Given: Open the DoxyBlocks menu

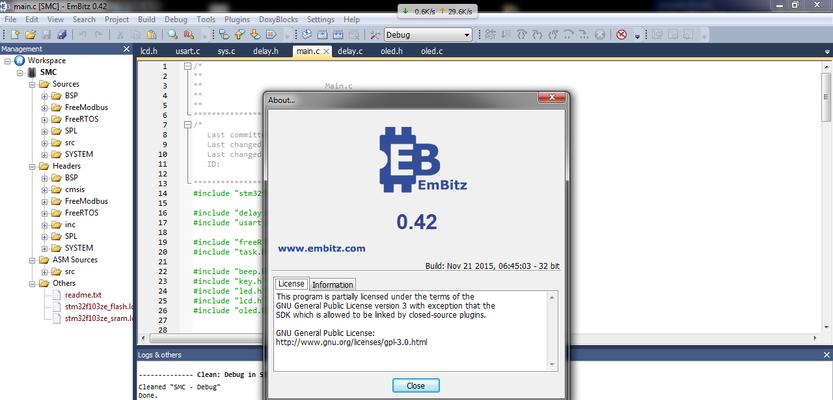Looking at the screenshot, I should coord(278,19).
